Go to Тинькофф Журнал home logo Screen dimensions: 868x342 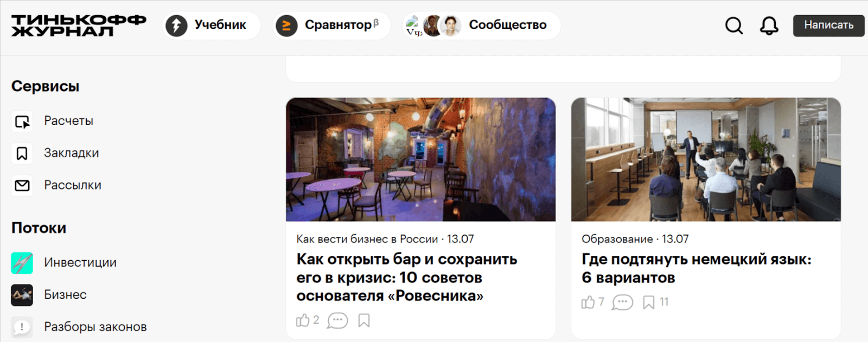[79, 25]
